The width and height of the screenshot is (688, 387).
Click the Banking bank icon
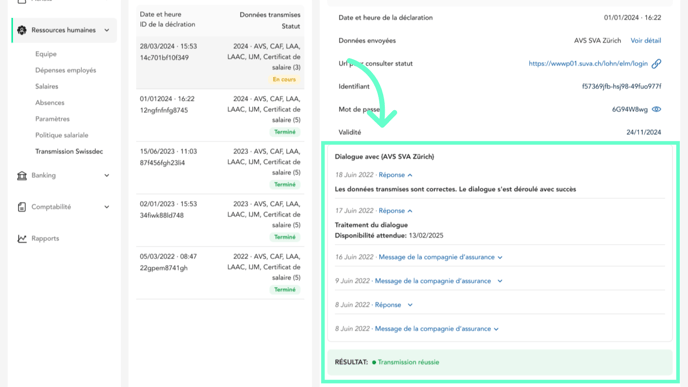(22, 176)
